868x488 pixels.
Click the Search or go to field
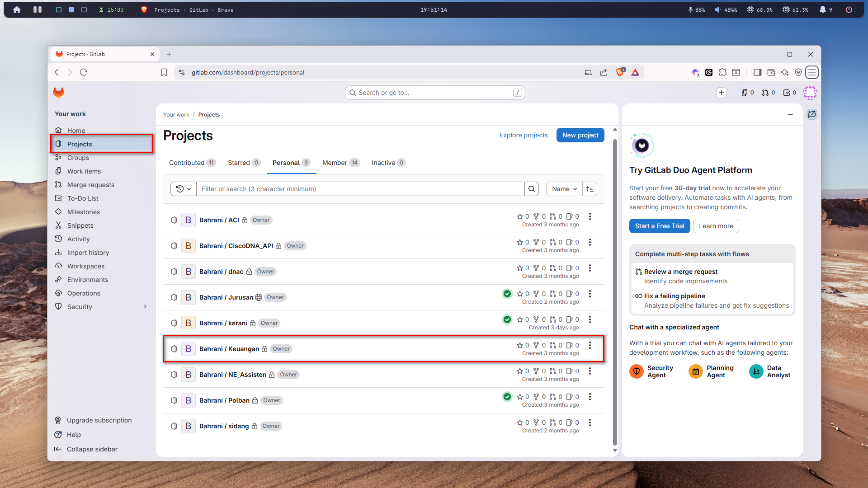[x=434, y=93]
